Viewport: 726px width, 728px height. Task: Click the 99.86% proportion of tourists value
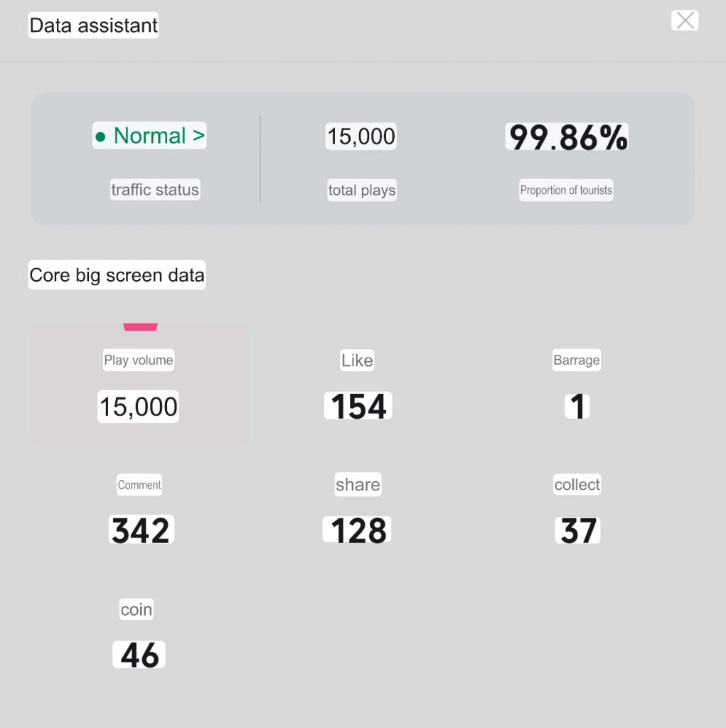(567, 137)
